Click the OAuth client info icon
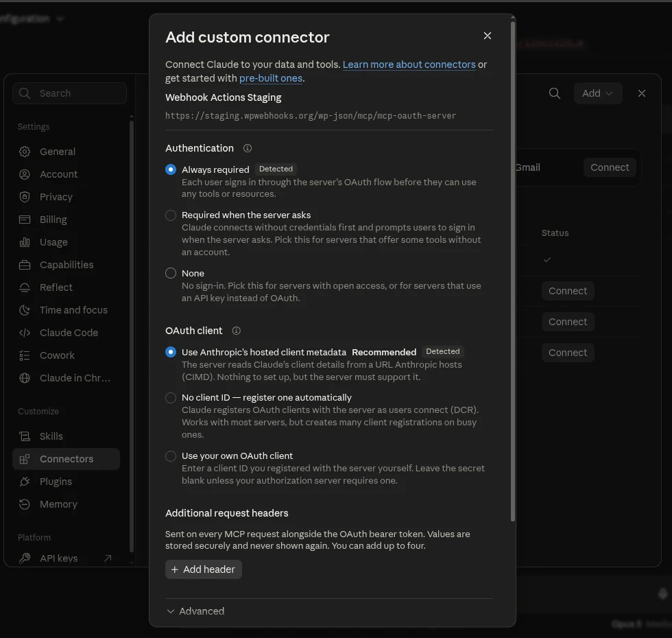The height and width of the screenshot is (638, 672). [x=236, y=331]
